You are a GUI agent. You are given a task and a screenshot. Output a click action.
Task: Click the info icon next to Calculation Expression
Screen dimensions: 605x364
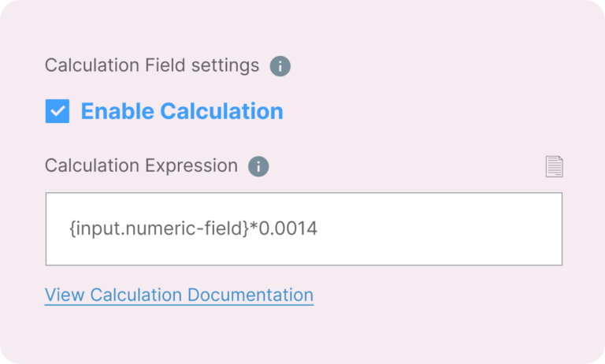click(x=258, y=166)
